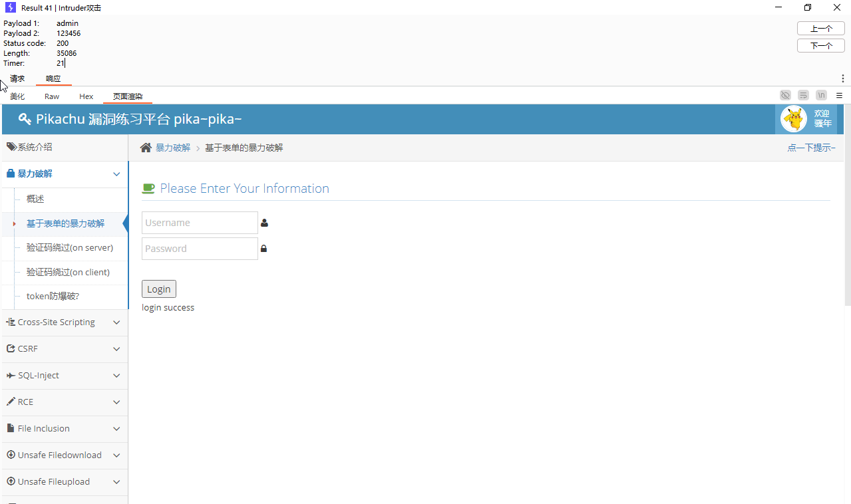Click the Cross-Site Scripting sidebar icon

coord(11,322)
